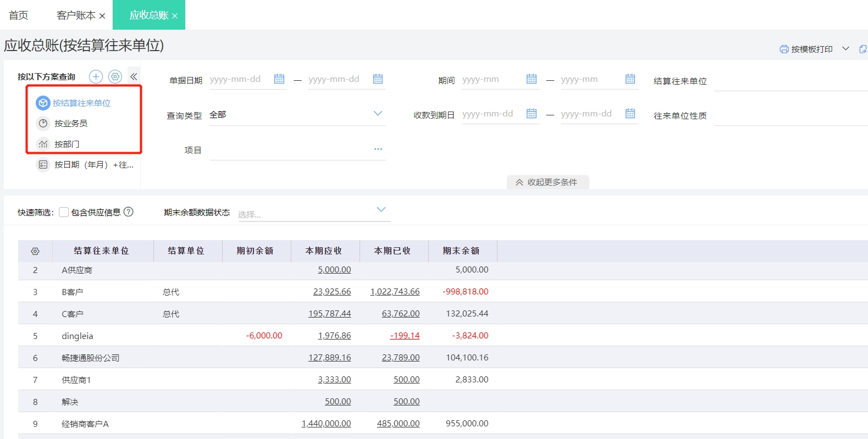
Task: Click the ellipsis icon in 项目 field
Action: tap(378, 149)
